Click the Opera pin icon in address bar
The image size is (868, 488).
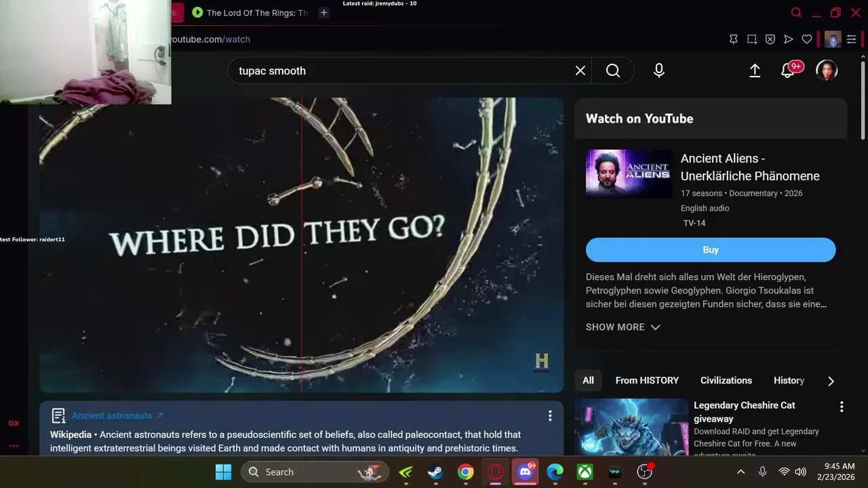point(733,39)
